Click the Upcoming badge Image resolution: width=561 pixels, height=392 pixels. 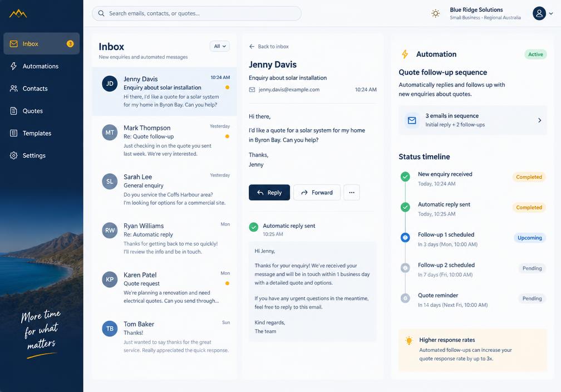click(x=529, y=238)
